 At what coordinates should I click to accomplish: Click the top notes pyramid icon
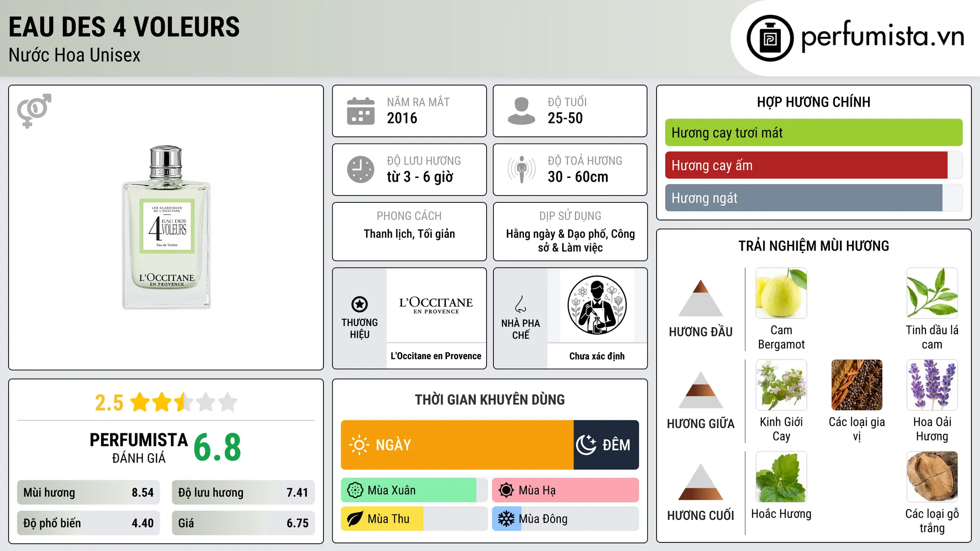[x=701, y=298]
